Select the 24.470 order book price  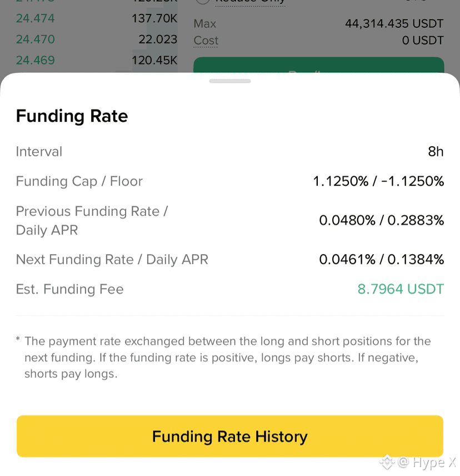[35, 39]
